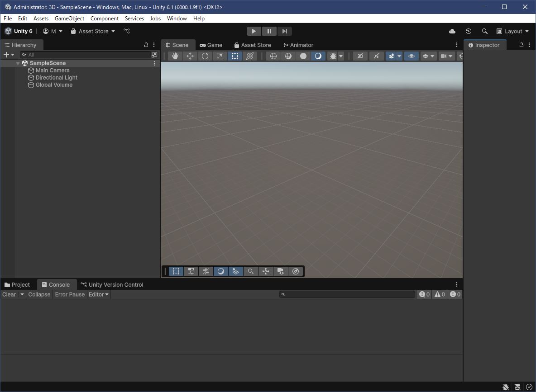
Task: Toggle Error Pause in the Console
Action: point(70,294)
